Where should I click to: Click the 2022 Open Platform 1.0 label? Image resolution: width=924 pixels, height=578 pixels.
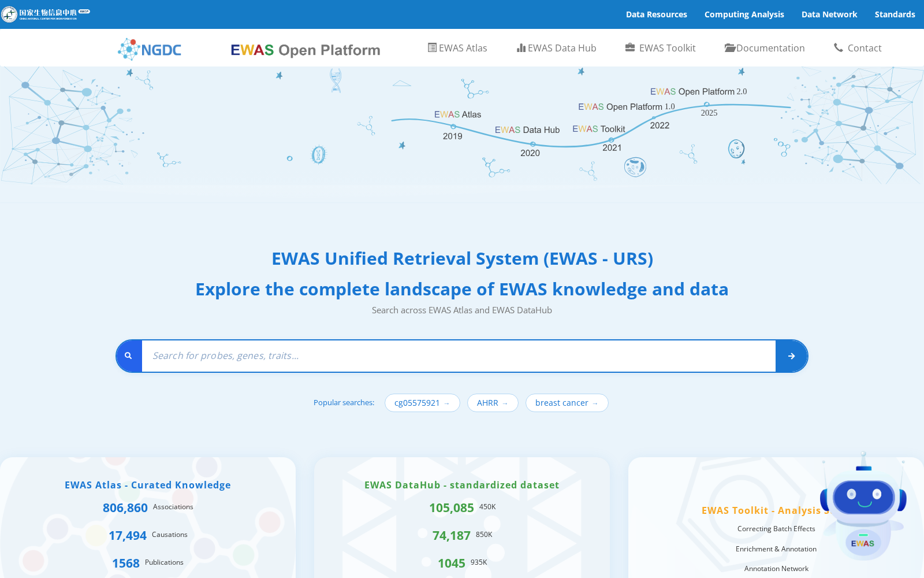[x=627, y=107]
